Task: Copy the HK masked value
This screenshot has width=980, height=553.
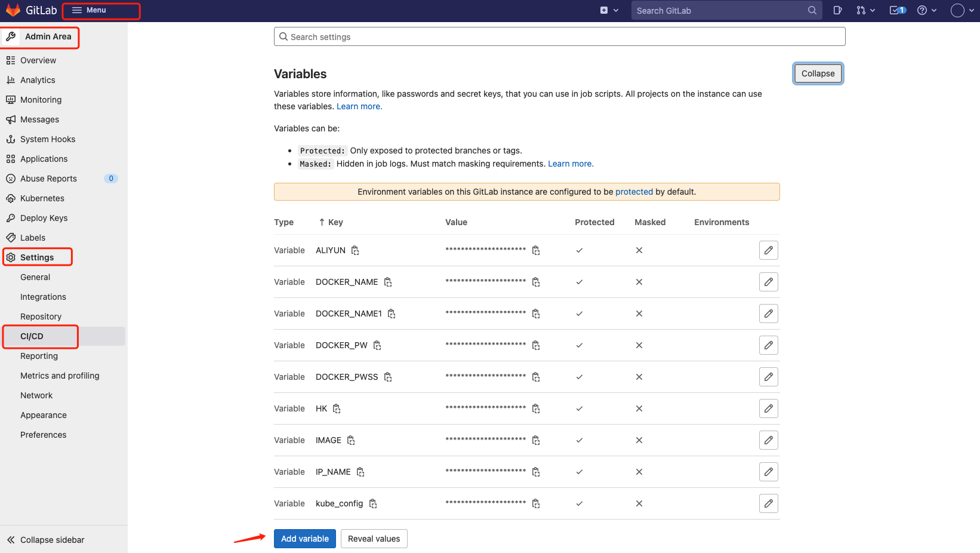Action: tap(536, 408)
